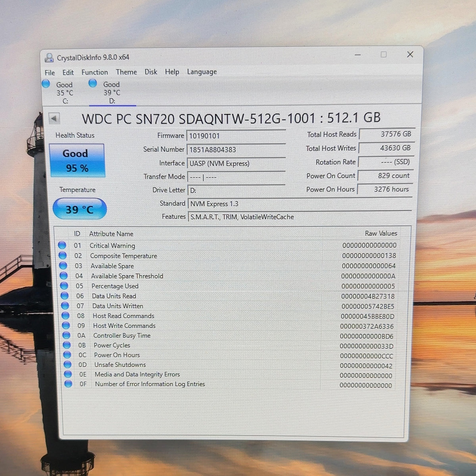Click the CrystalDiskInfo title bar app icon
Screen dimensions: 476x476
[x=49, y=58]
